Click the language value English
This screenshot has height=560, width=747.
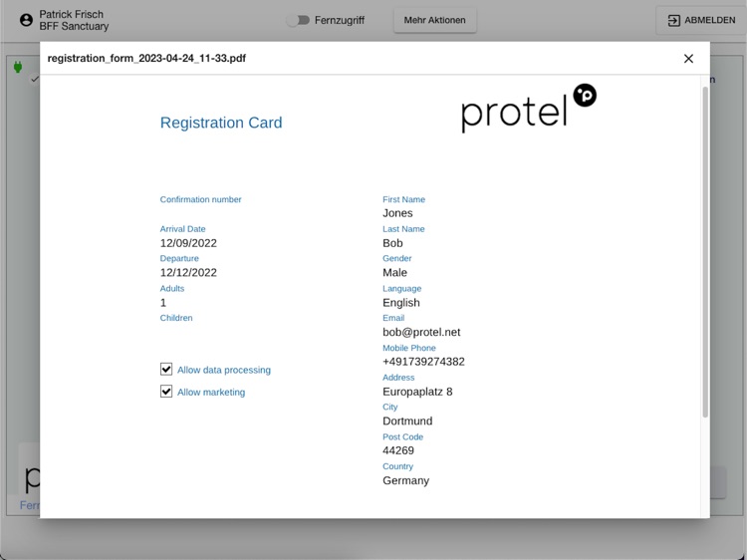tap(401, 303)
